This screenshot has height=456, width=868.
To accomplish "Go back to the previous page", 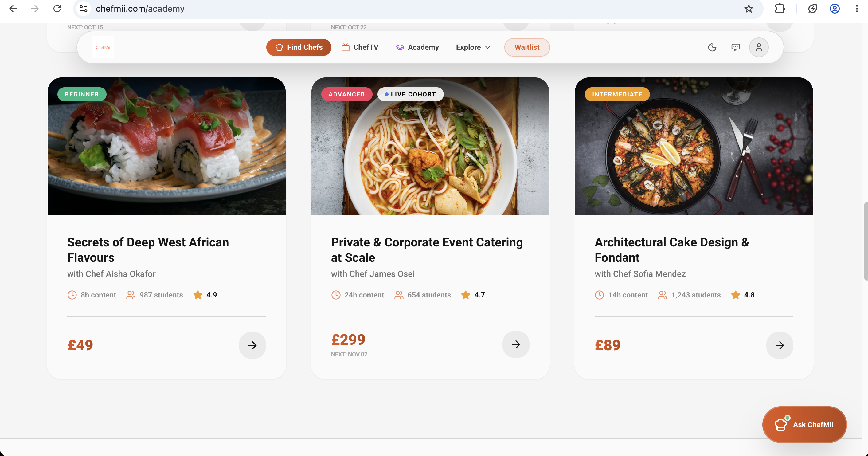I will point(13,9).
